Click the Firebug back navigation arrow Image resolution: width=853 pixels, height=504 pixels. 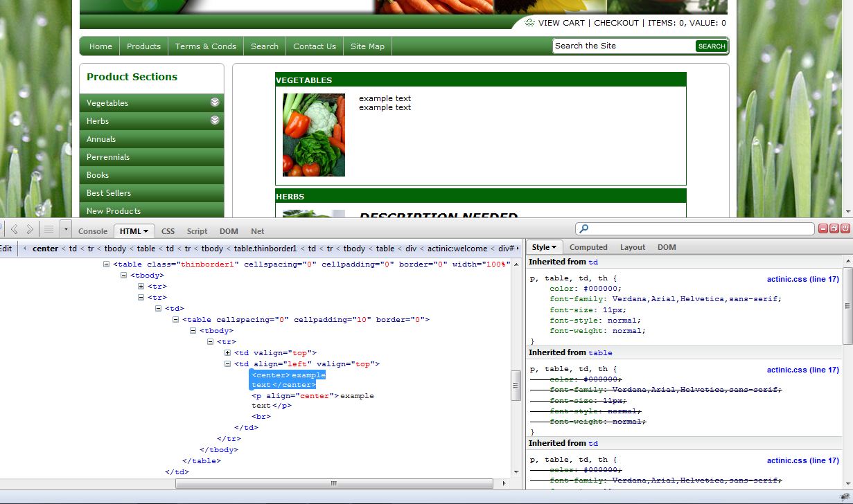pos(15,229)
